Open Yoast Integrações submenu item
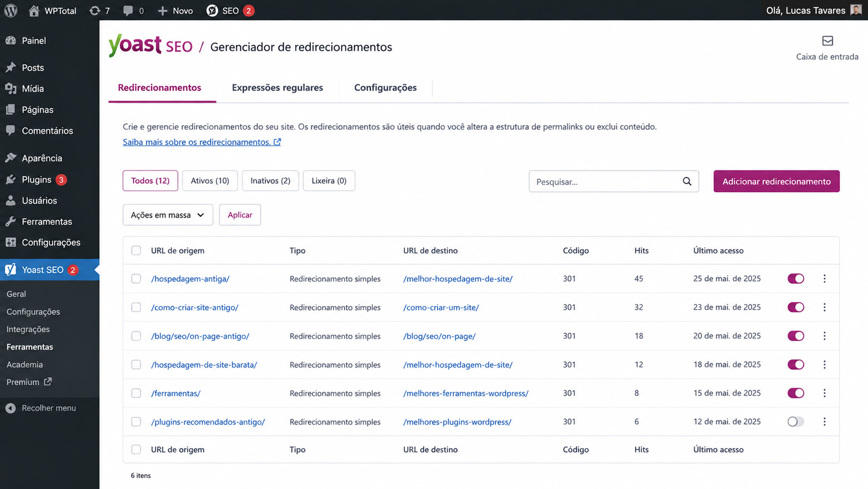The image size is (868, 489). [28, 329]
